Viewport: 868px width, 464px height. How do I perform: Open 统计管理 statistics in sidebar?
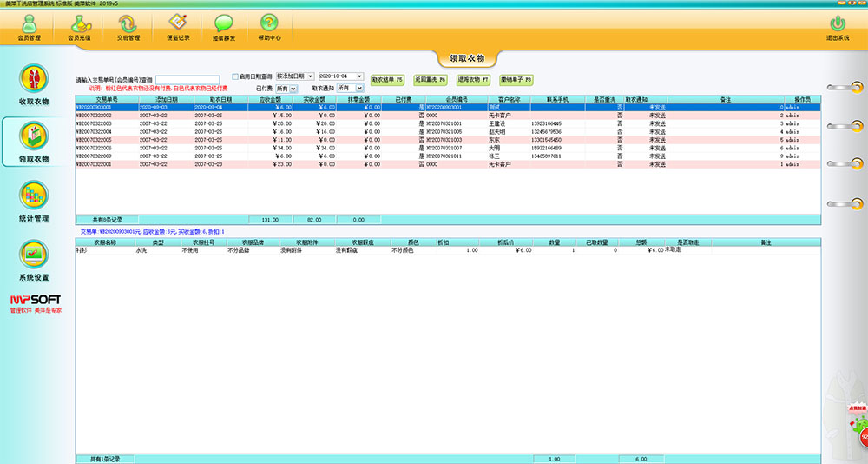click(34, 200)
